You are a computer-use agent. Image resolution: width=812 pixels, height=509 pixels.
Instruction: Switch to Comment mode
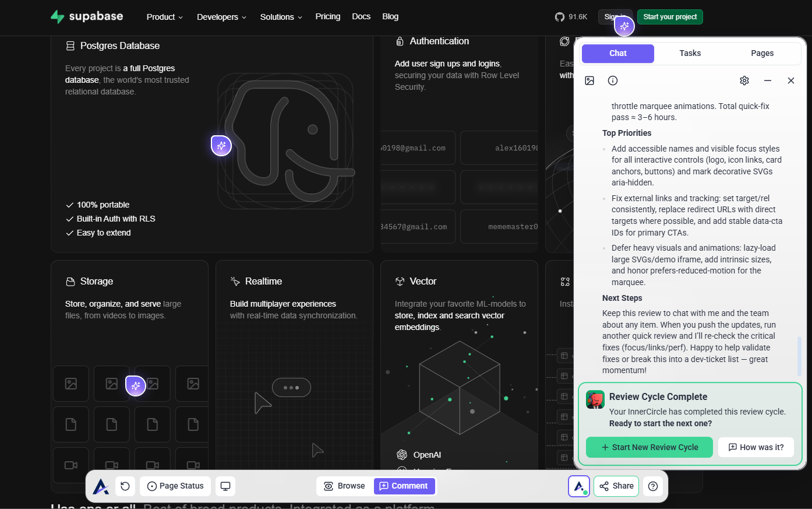click(404, 486)
